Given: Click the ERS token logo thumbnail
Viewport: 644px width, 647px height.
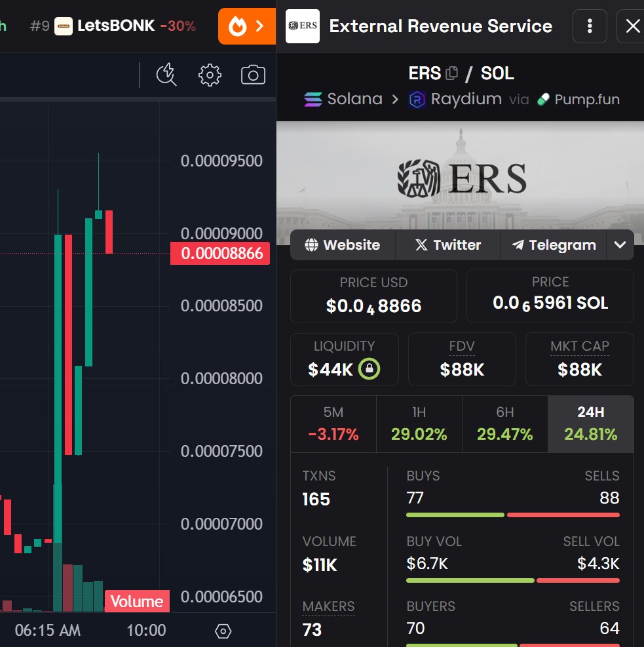Looking at the screenshot, I should 303,26.
